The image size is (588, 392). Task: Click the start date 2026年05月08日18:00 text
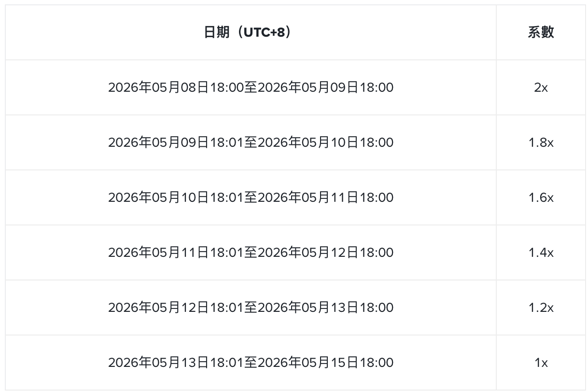click(x=176, y=87)
